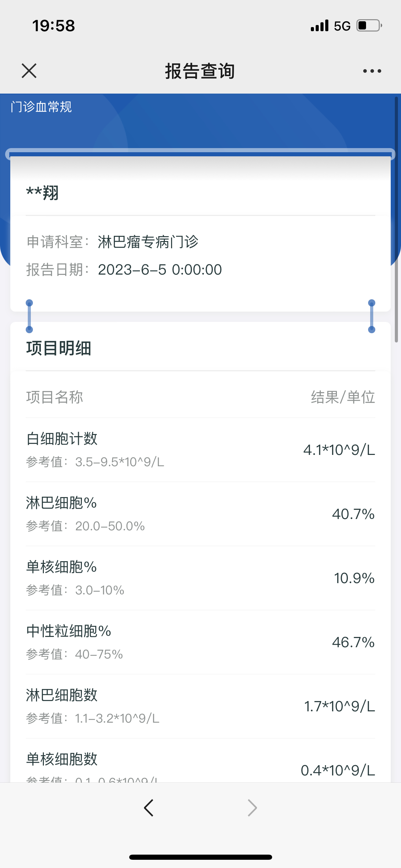Tap the left blue binder ring connector
Screen dimensions: 401x868
(x=29, y=316)
